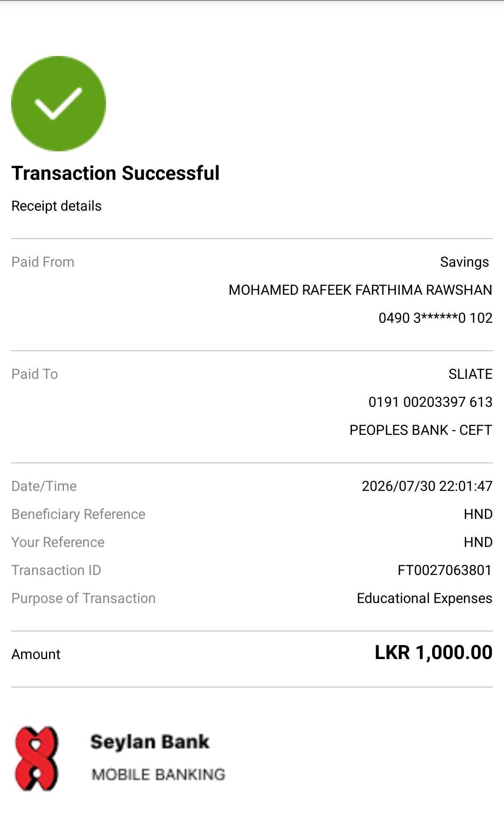
Task: Click the PEOPLES BANK - CEFT text
Action: point(421,430)
